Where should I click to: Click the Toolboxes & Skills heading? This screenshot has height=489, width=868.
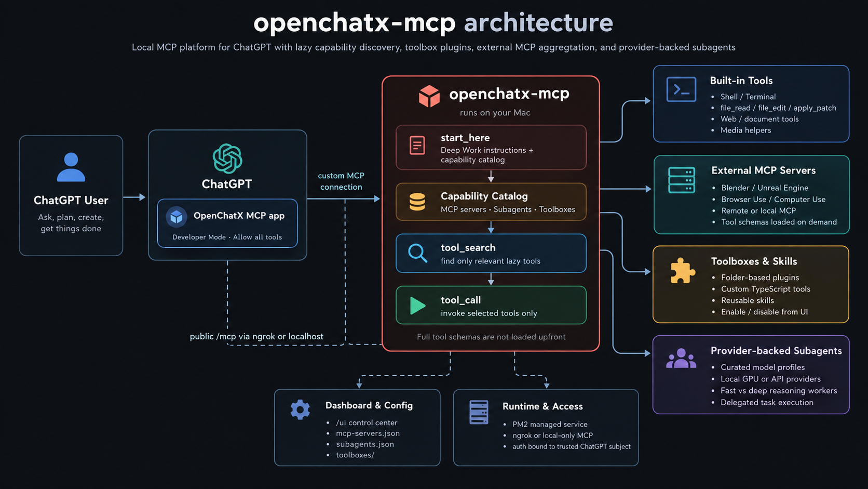tap(754, 261)
